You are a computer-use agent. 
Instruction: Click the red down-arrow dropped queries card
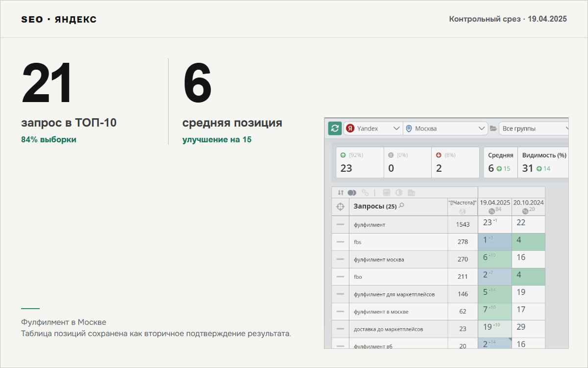(x=455, y=162)
